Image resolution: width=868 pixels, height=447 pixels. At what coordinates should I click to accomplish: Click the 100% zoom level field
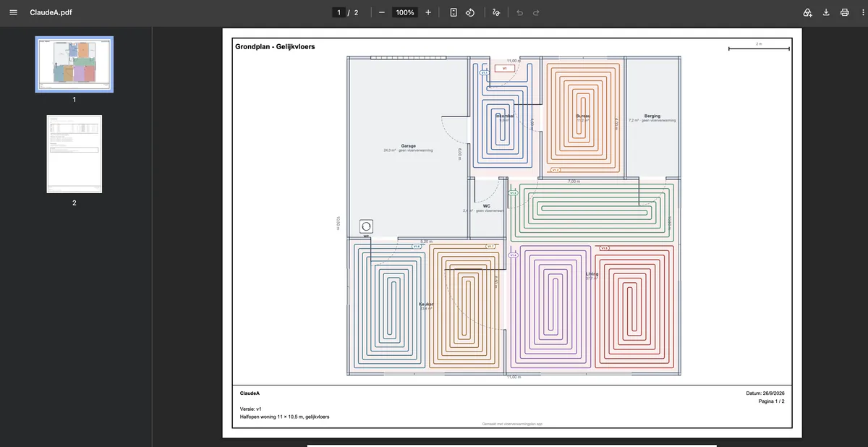tap(405, 12)
